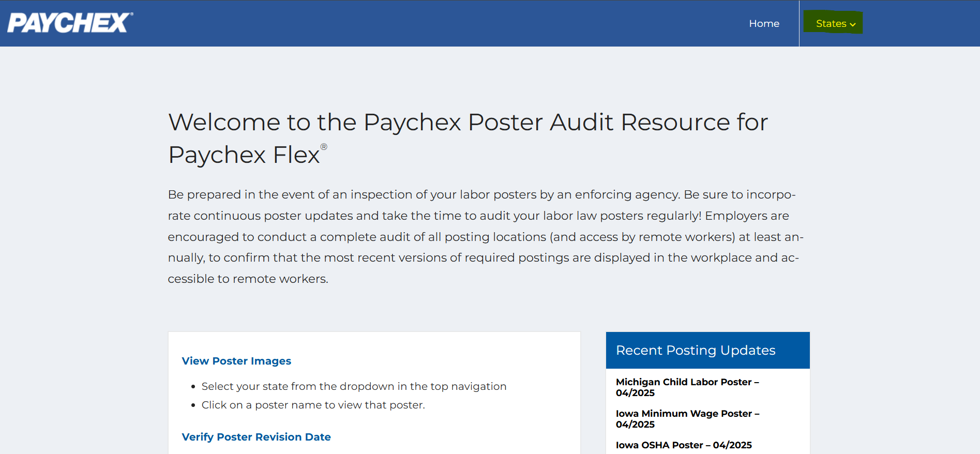Click the Welcome to Paychex Poster Audit heading

468,123
